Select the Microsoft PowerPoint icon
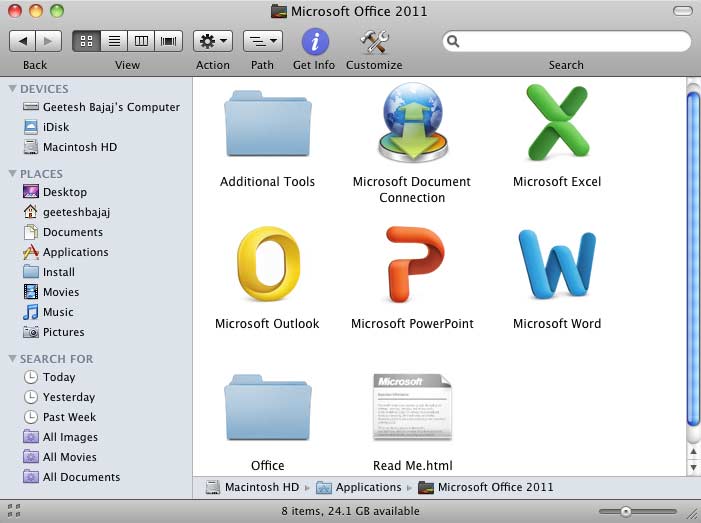The height and width of the screenshot is (523, 701). (x=414, y=264)
